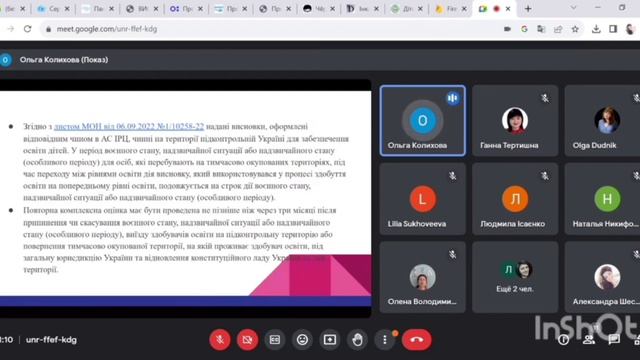Expand the tab search chevron
Screen dimensions: 640x360
click(x=573, y=8)
